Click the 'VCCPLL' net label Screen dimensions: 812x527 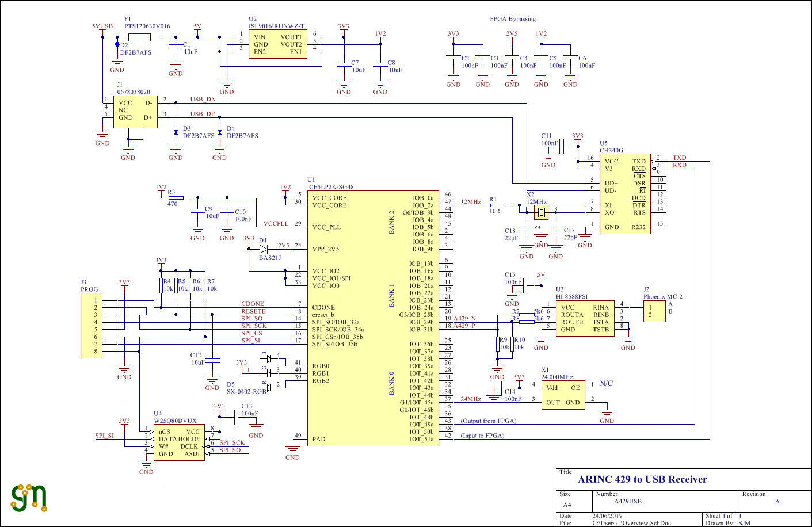[276, 223]
